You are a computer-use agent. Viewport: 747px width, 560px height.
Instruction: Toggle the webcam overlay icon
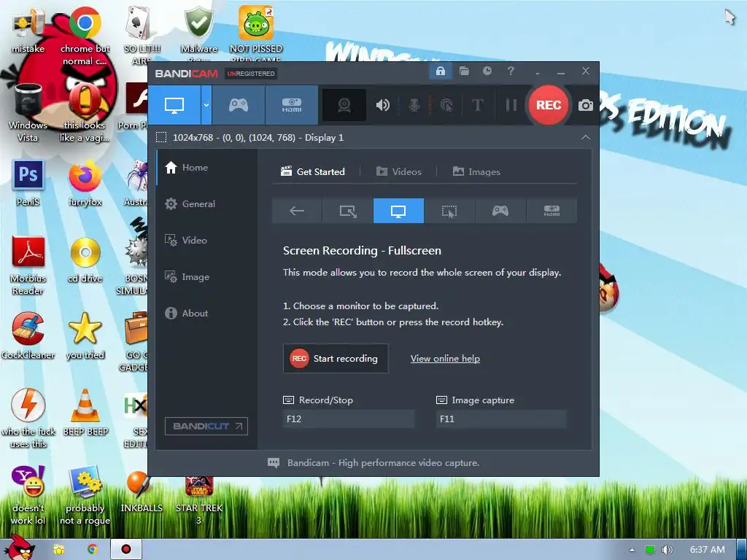point(344,105)
